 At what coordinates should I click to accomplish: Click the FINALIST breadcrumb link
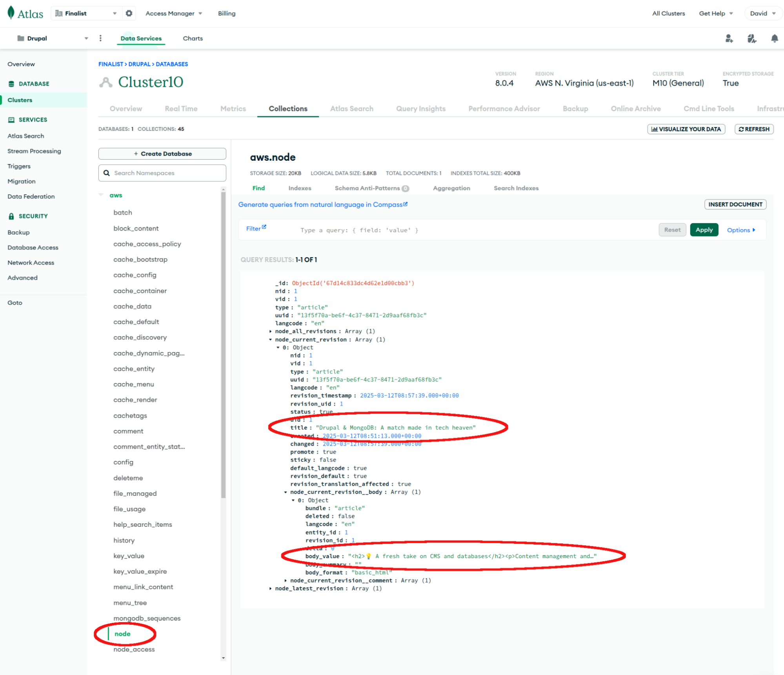tap(111, 64)
